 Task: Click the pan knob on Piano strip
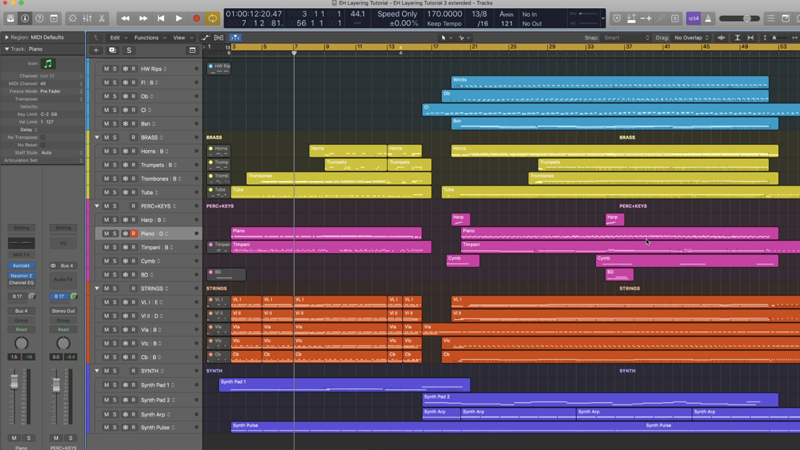pos(21,343)
